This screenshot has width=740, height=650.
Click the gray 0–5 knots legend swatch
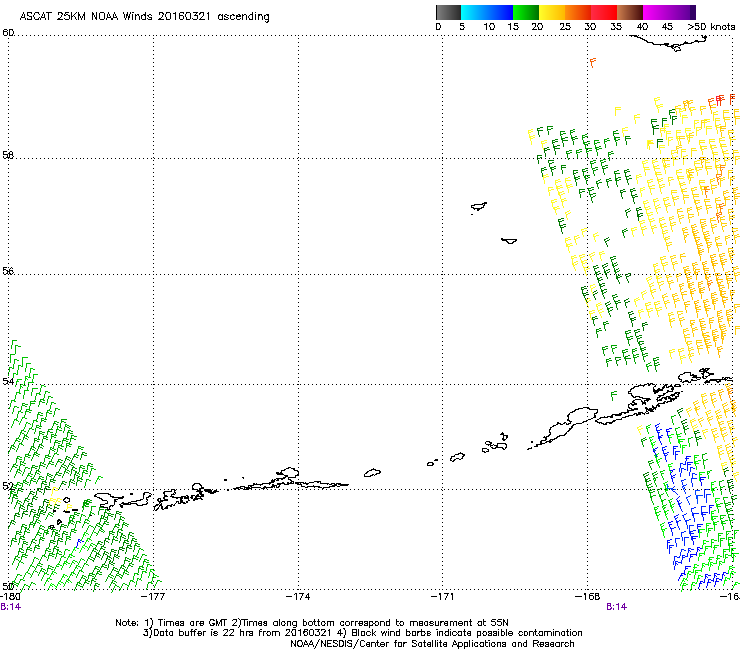[448, 12]
